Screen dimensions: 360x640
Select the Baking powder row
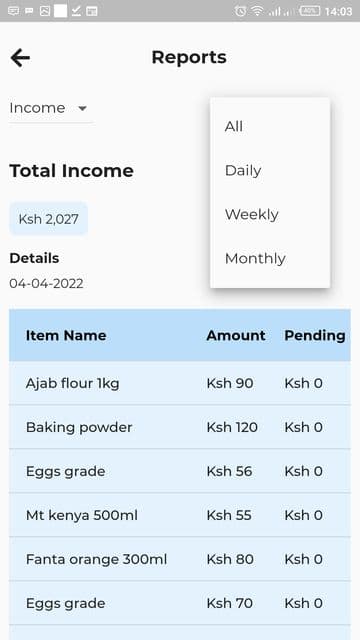click(180, 427)
